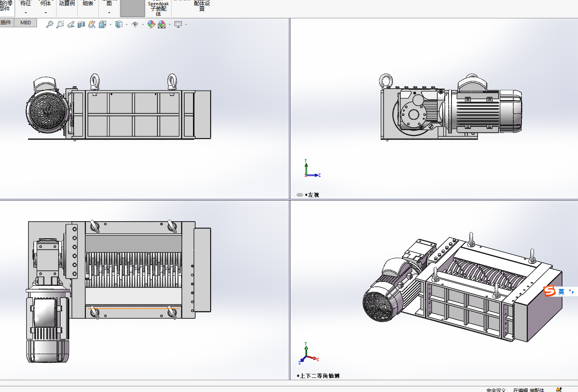578x392 pixels.
Task: Click the 细表 ribbon button
Action: pyautogui.click(x=88, y=3)
